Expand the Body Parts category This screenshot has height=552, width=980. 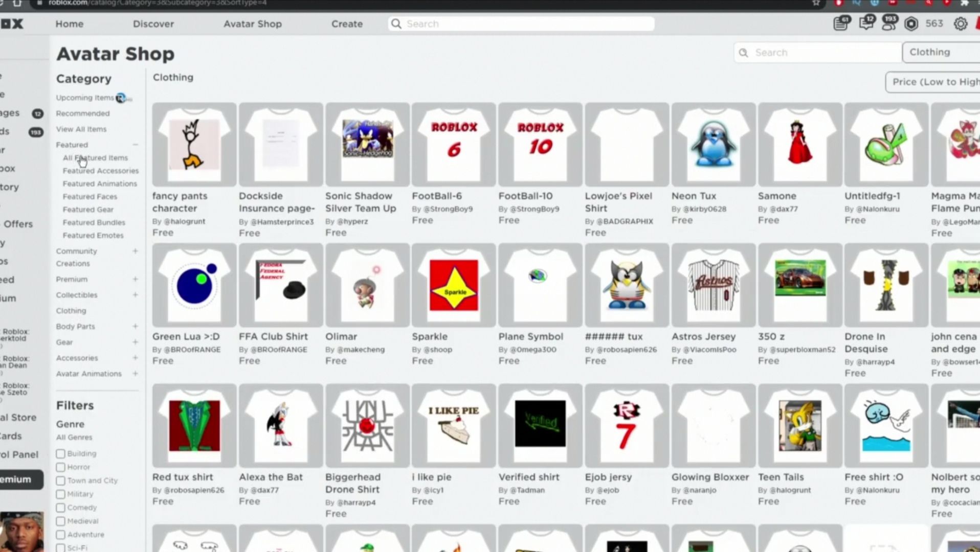[135, 326]
